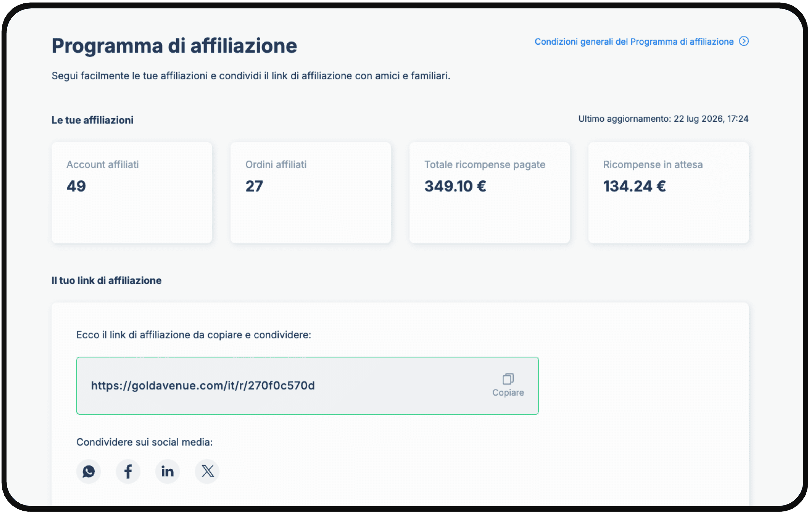Share affiliate link on Facebook
The height and width of the screenshot is (514, 812).
click(128, 472)
